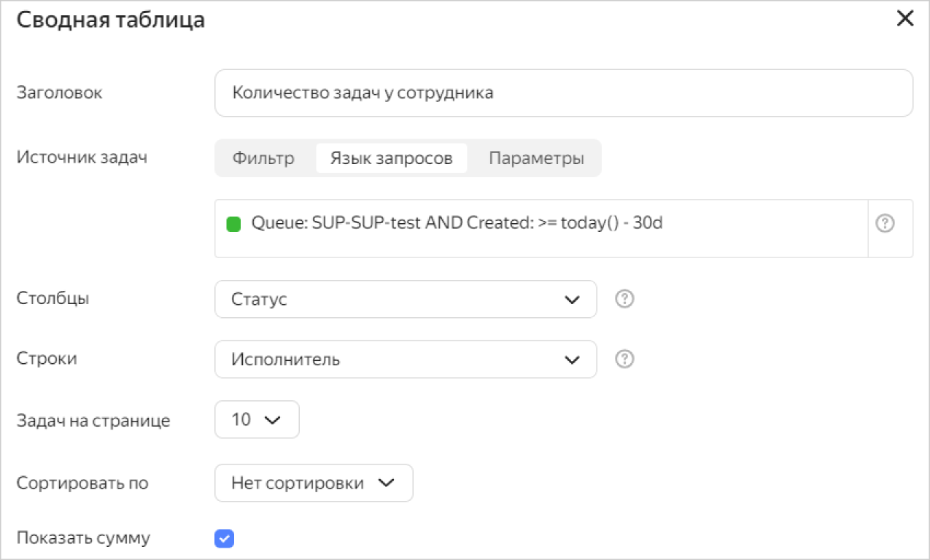Click the Задач на странице label
This screenshot has width=930, height=560.
coord(93,421)
